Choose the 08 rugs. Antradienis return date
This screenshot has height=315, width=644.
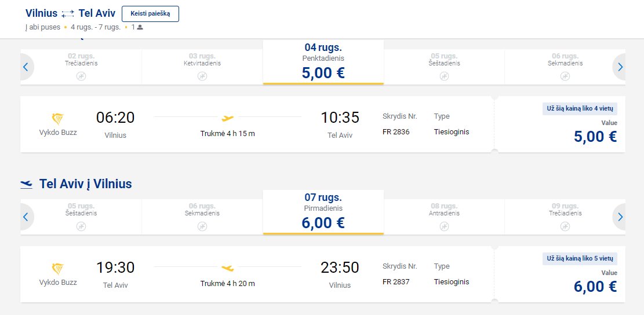444,217
